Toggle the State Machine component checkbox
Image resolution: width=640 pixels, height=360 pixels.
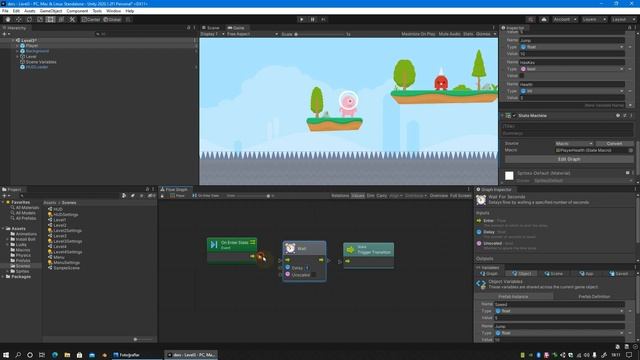pos(514,116)
